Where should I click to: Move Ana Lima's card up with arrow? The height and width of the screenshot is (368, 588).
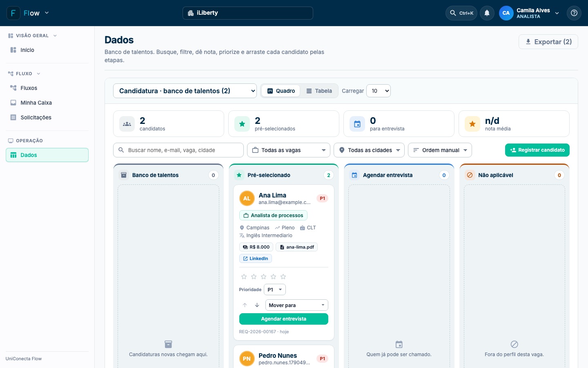point(245,305)
